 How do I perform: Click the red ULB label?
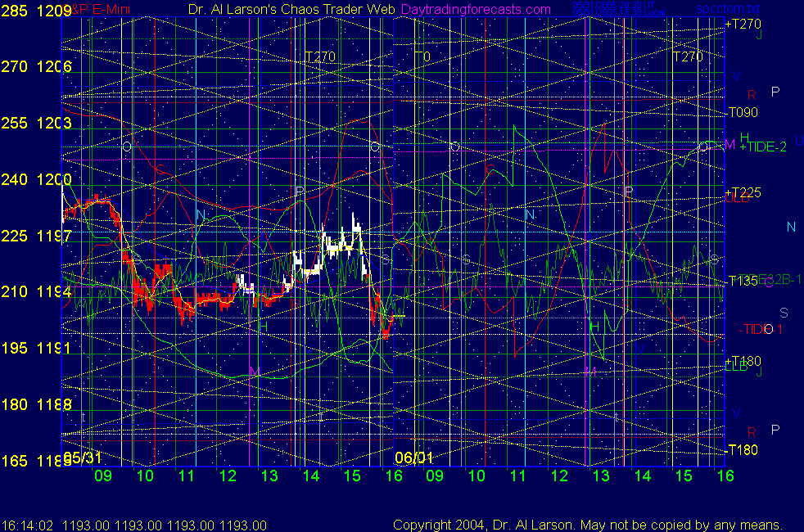[738, 198]
